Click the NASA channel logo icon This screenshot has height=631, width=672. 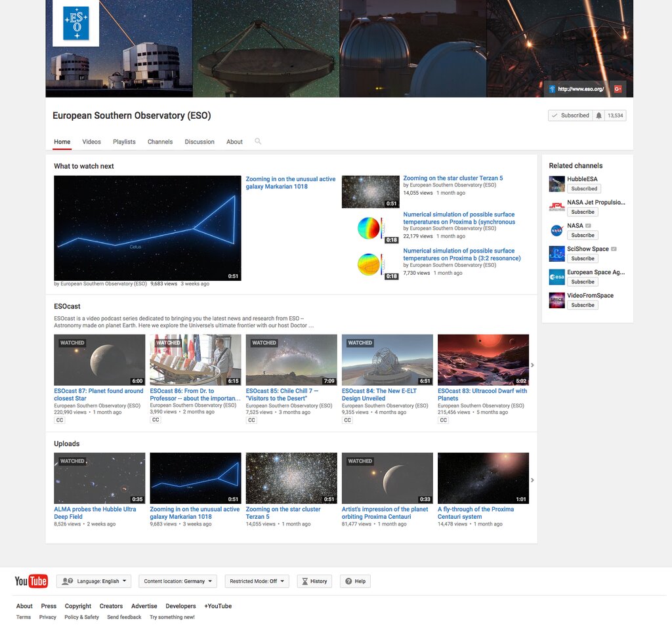click(556, 230)
